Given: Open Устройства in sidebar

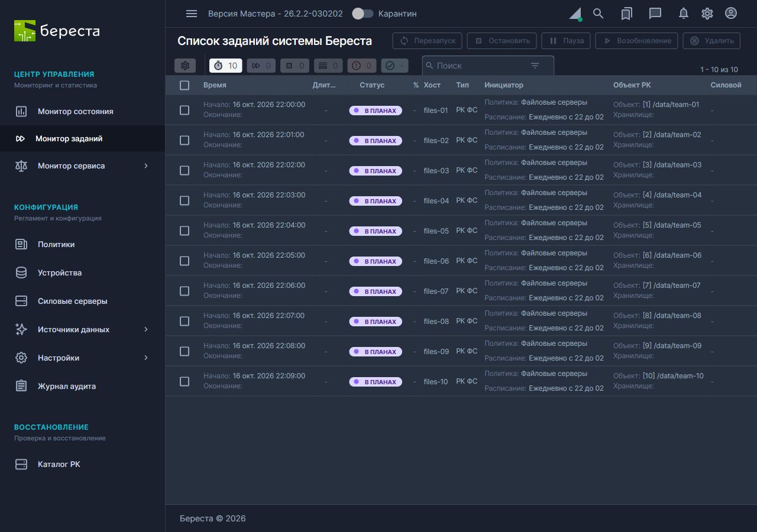Looking at the screenshot, I should [x=82, y=273].
